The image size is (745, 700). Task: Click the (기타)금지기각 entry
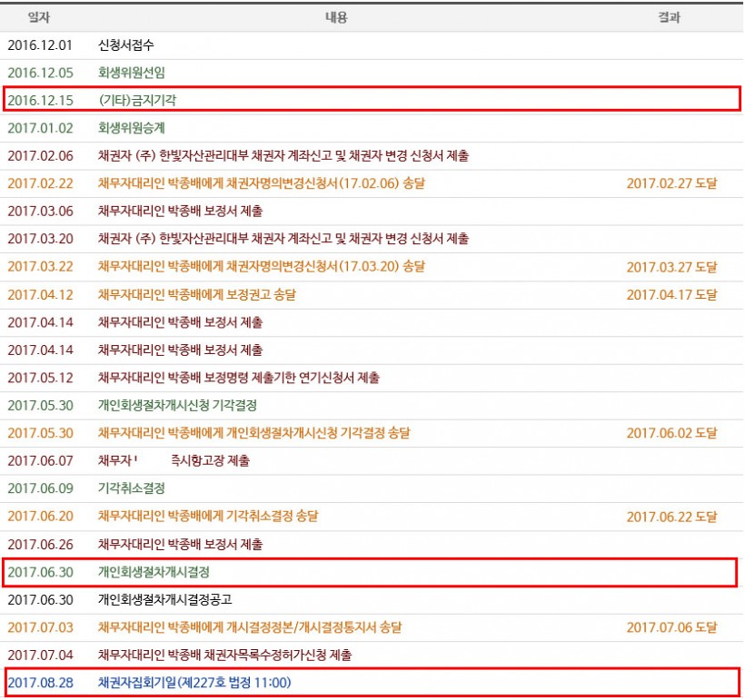pos(137,100)
